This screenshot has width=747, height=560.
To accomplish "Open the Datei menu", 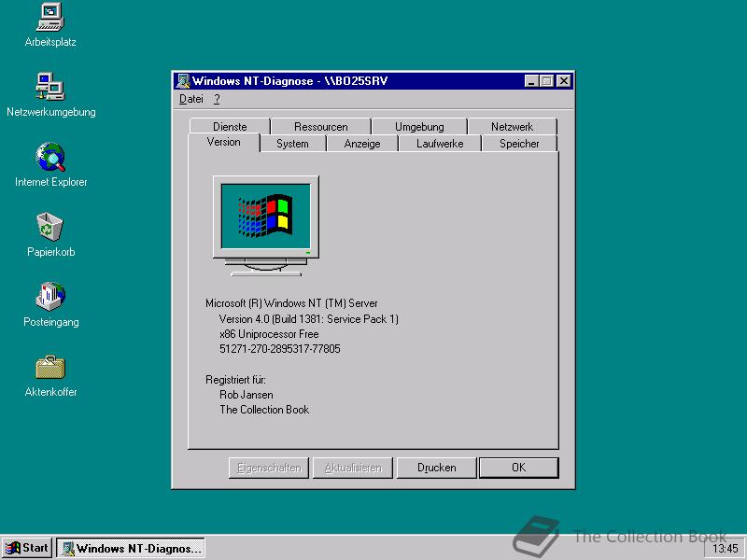I will click(191, 99).
